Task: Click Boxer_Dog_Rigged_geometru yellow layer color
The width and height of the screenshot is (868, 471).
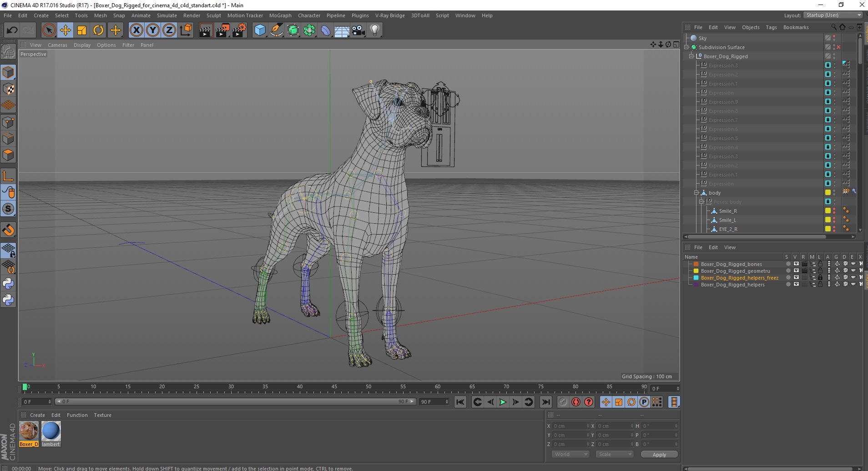Action: pyautogui.click(x=696, y=271)
